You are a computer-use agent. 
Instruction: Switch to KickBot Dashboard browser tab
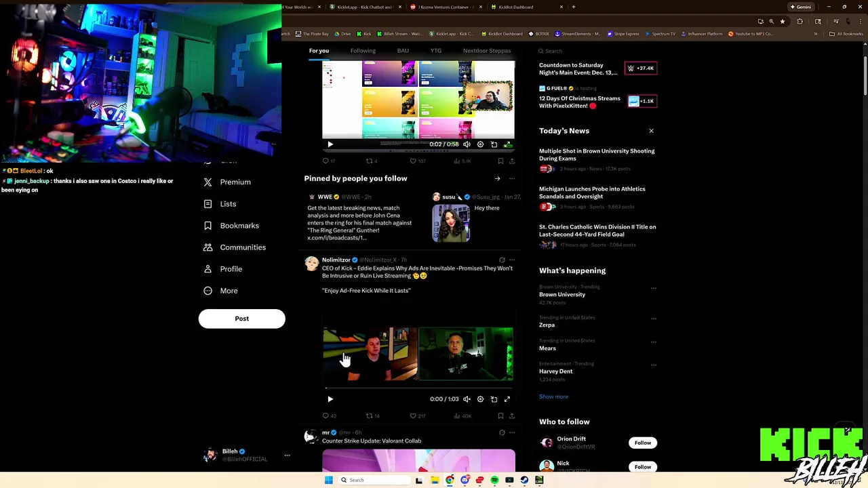click(526, 7)
